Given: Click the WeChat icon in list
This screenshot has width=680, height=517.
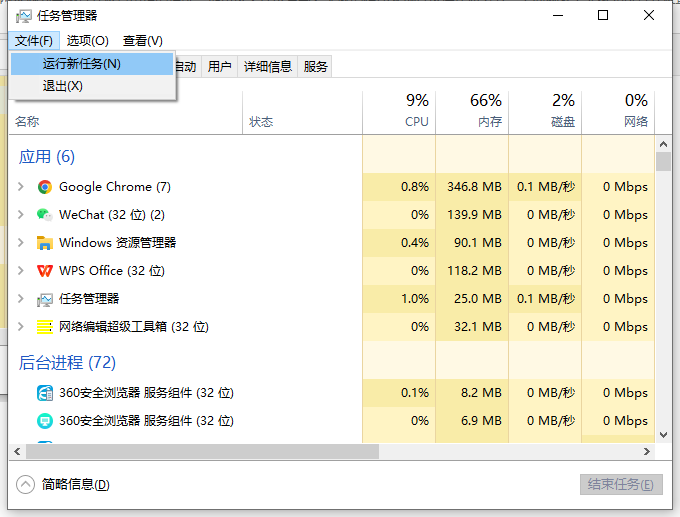Looking at the screenshot, I should [44, 215].
